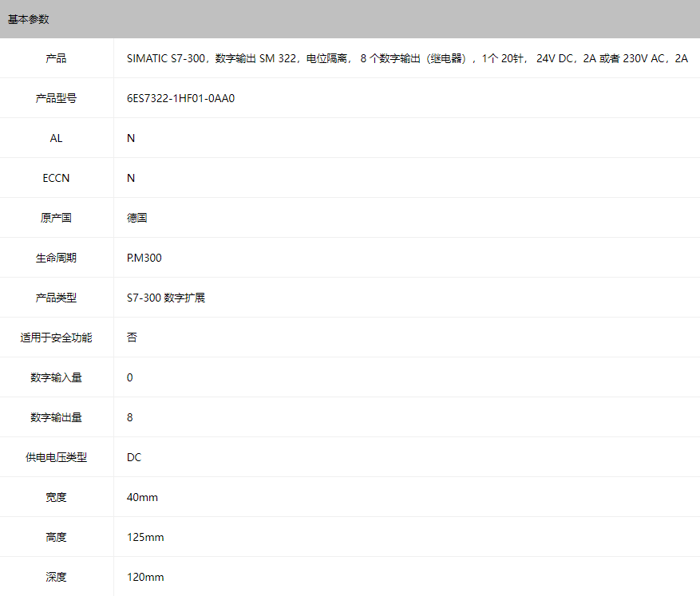This screenshot has width=700, height=596.
Task: Select the 8 value for 数字输出量
Action: point(129,417)
